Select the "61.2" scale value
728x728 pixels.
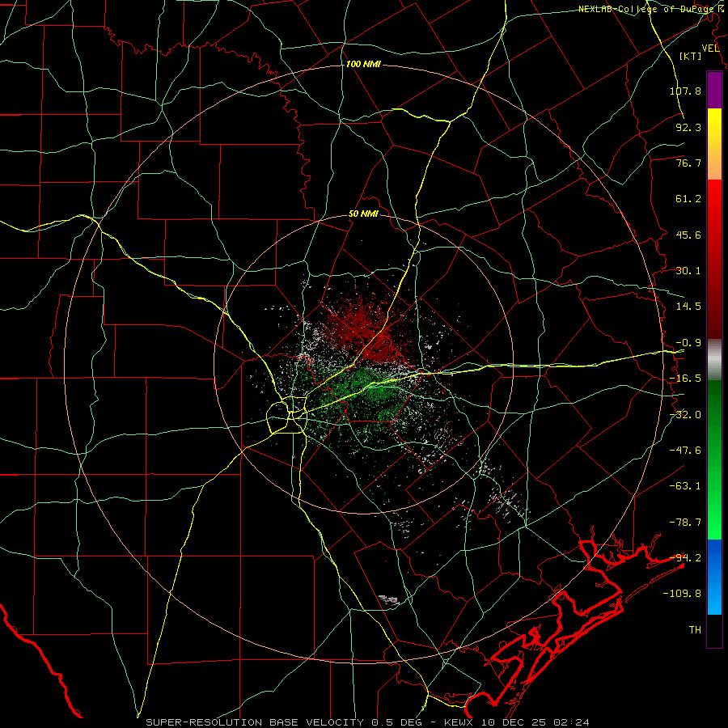688,199
